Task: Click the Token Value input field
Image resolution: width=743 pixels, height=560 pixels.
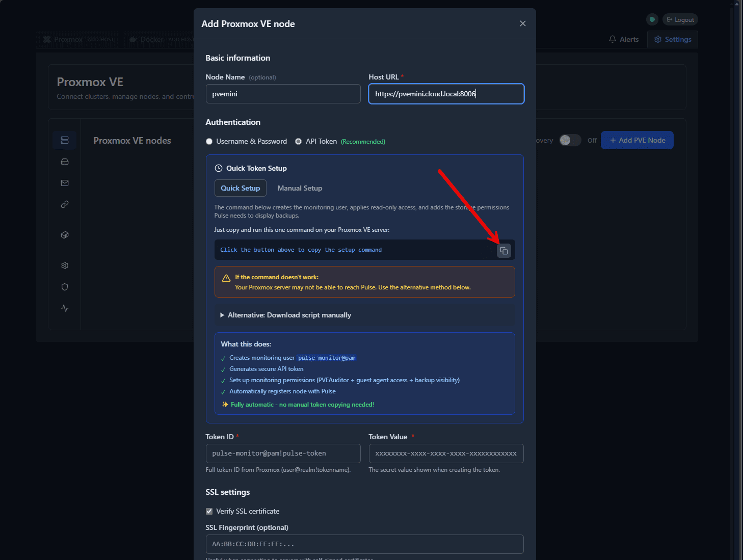Action: click(445, 453)
